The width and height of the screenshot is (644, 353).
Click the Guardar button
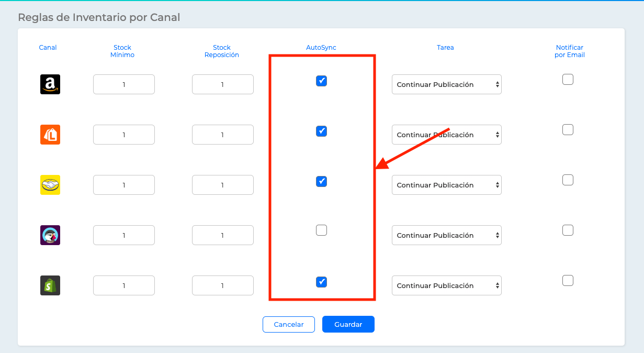click(x=348, y=324)
